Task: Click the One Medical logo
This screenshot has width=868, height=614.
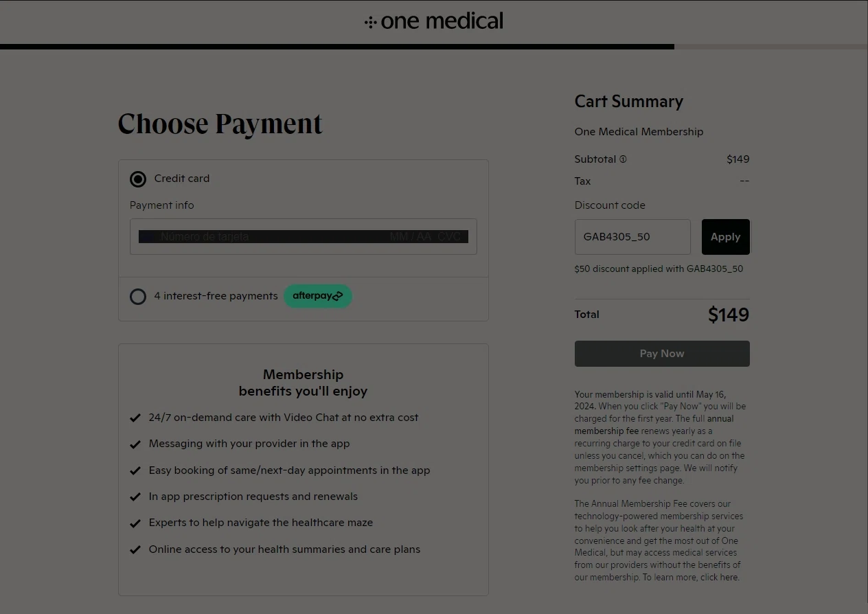Action: (434, 21)
